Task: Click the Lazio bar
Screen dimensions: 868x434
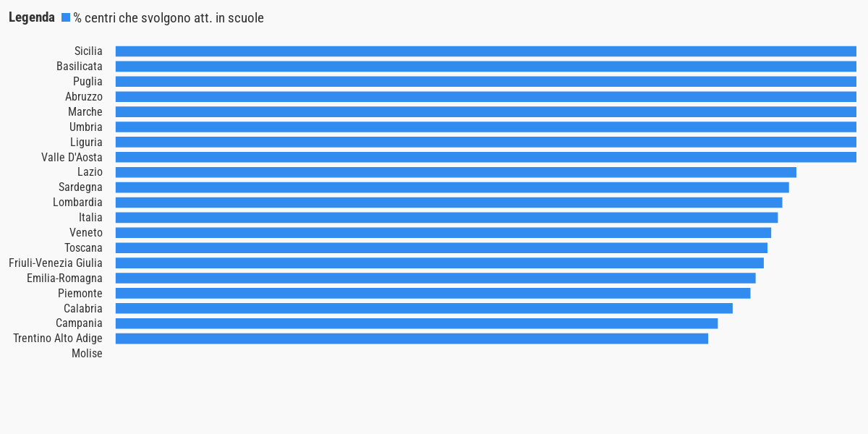Action: [x=456, y=172]
